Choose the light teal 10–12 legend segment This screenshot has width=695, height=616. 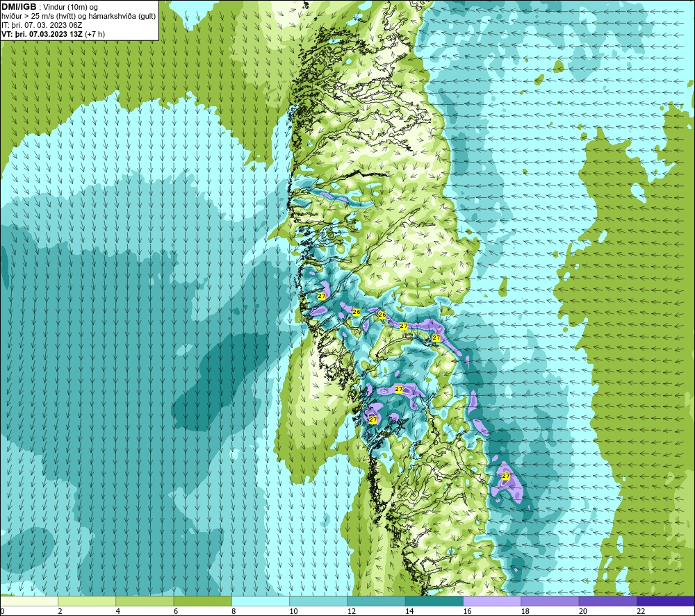pos(318,601)
